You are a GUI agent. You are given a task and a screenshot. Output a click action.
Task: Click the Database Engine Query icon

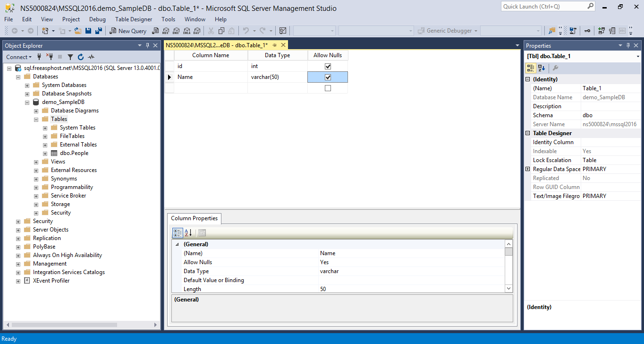tap(155, 31)
